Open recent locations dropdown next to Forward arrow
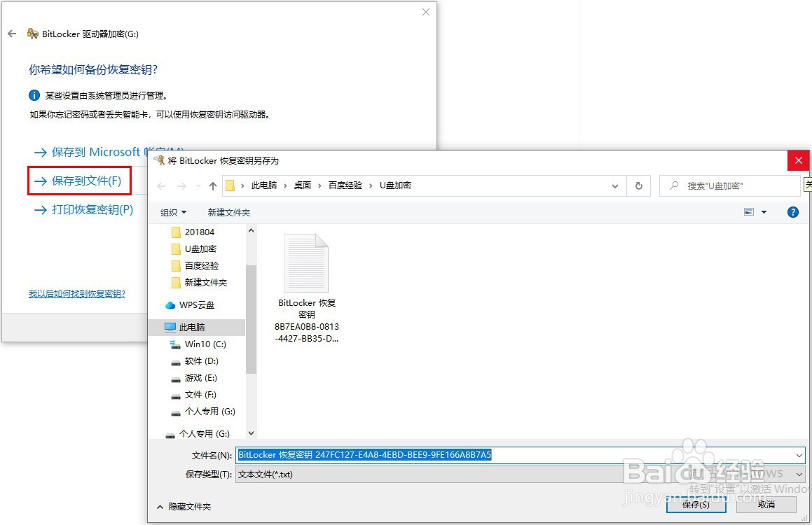Viewport: 812px width, 525px height. click(x=198, y=185)
